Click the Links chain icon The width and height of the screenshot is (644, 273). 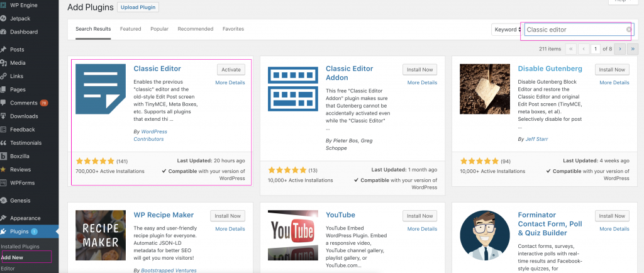(x=3, y=76)
